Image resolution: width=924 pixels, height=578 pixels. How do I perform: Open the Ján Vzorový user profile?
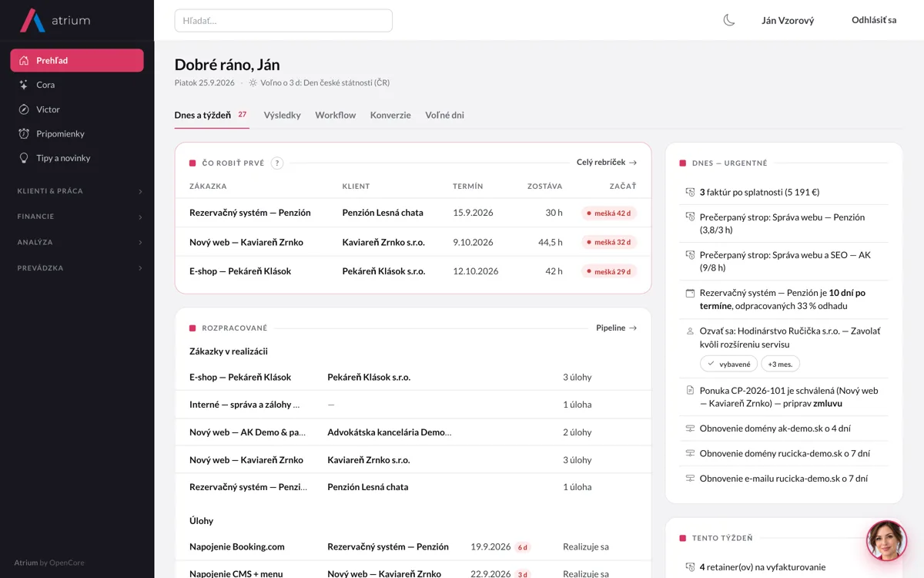(788, 20)
